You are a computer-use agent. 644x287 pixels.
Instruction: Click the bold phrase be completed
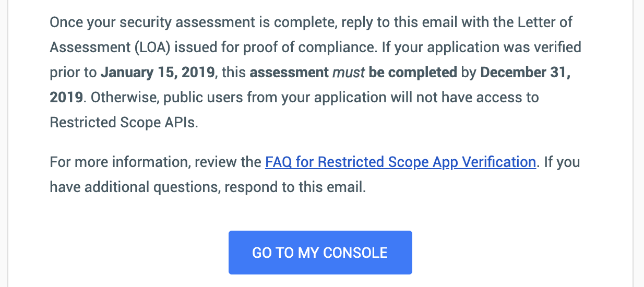click(x=413, y=72)
